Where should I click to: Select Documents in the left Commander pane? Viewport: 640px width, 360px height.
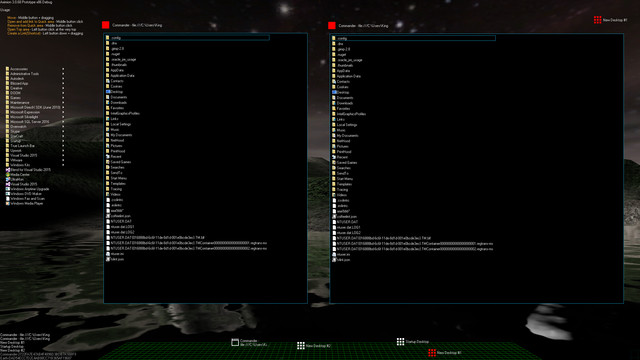click(119, 97)
